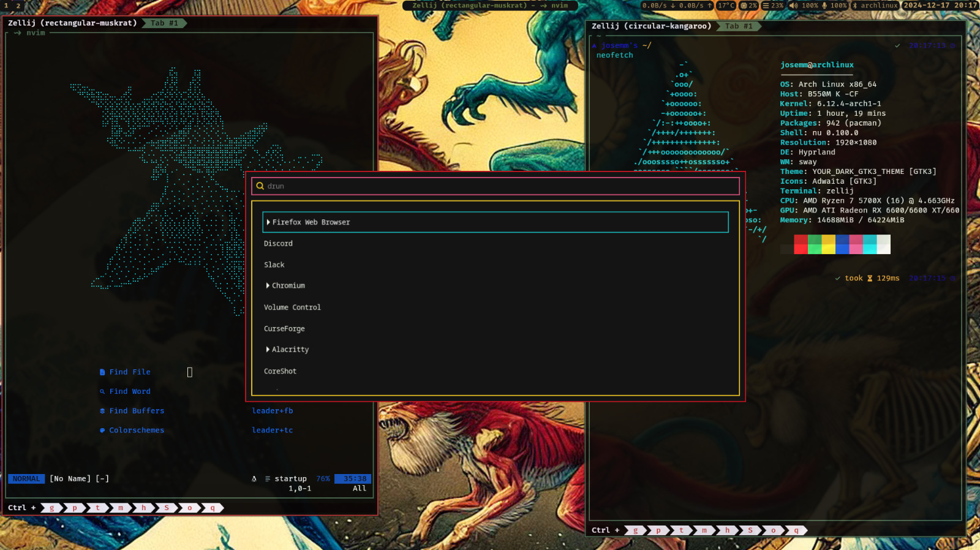Viewport: 980px width, 550px height.
Task: Click the 'q' quit key in nvim Zellij bar
Action: pyautogui.click(x=213, y=508)
